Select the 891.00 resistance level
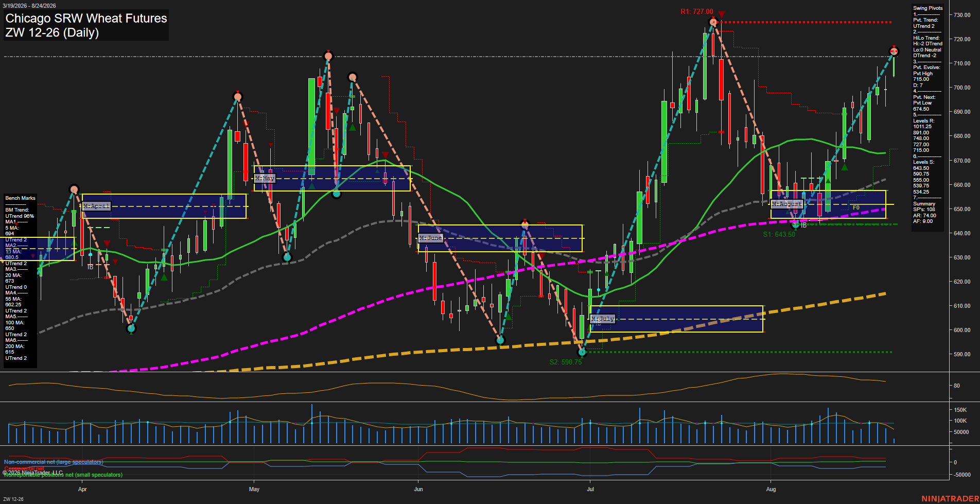Image resolution: width=980 pixels, height=504 pixels. click(921, 133)
